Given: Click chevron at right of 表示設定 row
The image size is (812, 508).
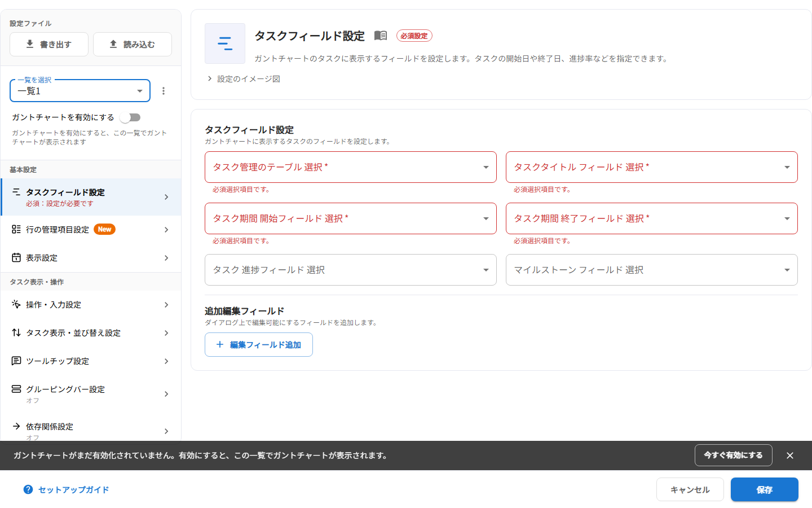Looking at the screenshot, I should (166, 258).
